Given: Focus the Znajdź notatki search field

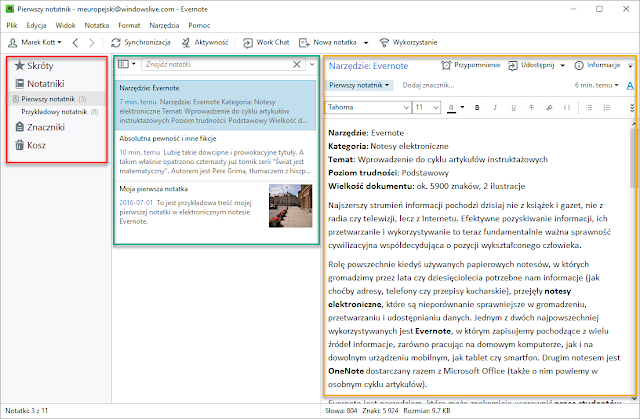Looking at the screenshot, I should coord(216,64).
